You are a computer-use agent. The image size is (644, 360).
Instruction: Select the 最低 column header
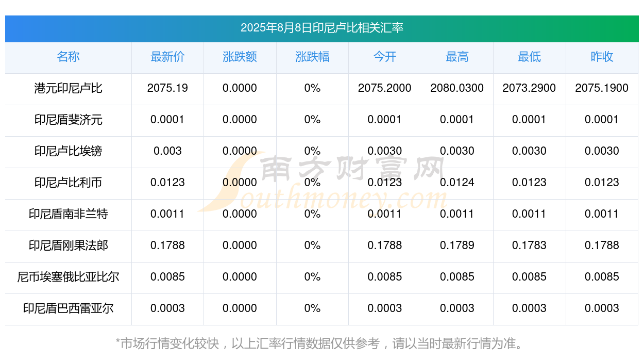[x=530, y=57]
